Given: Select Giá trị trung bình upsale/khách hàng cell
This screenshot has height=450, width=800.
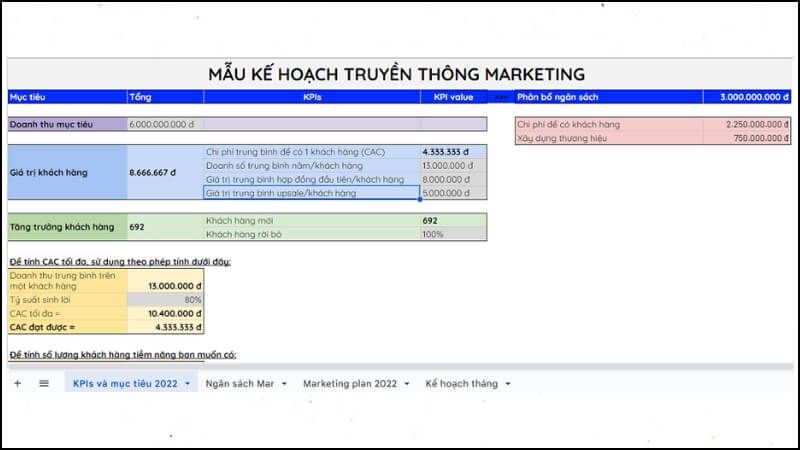Looking at the screenshot, I should [312, 193].
